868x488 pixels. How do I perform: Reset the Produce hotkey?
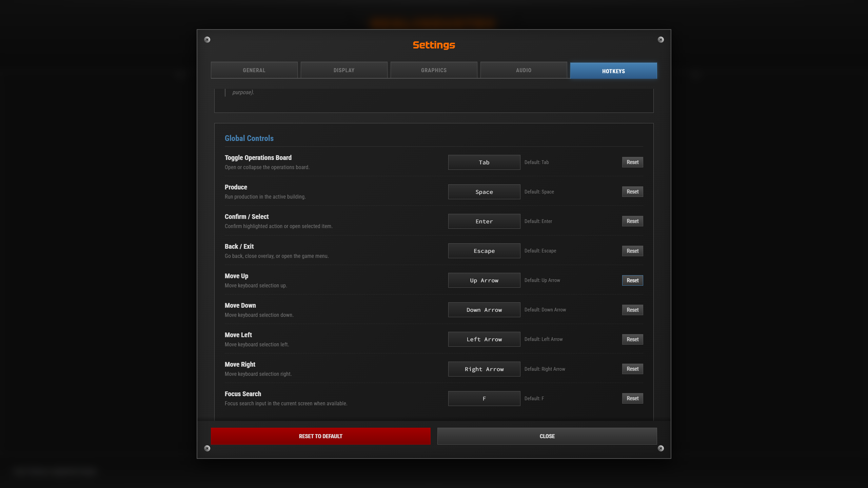coord(632,191)
